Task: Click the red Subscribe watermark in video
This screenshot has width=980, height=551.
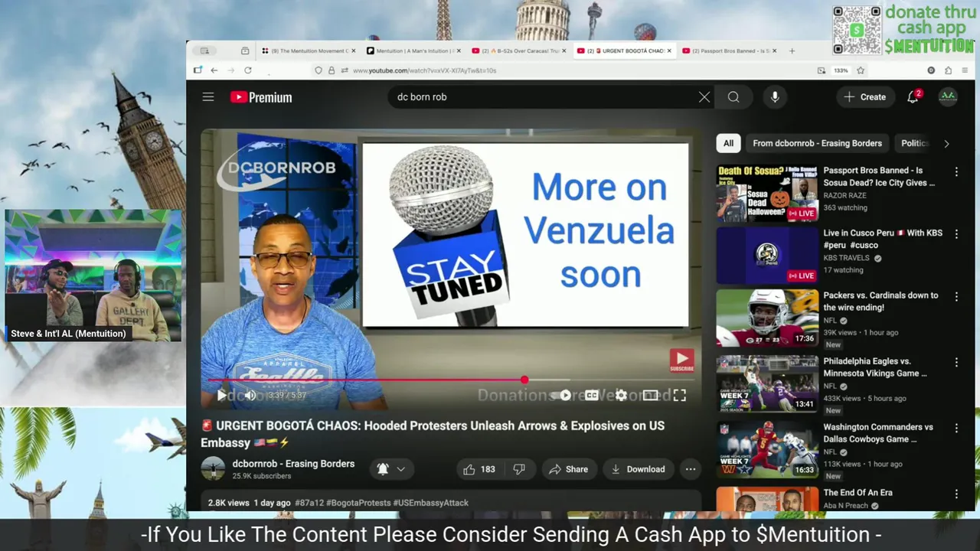Action: 681,360
